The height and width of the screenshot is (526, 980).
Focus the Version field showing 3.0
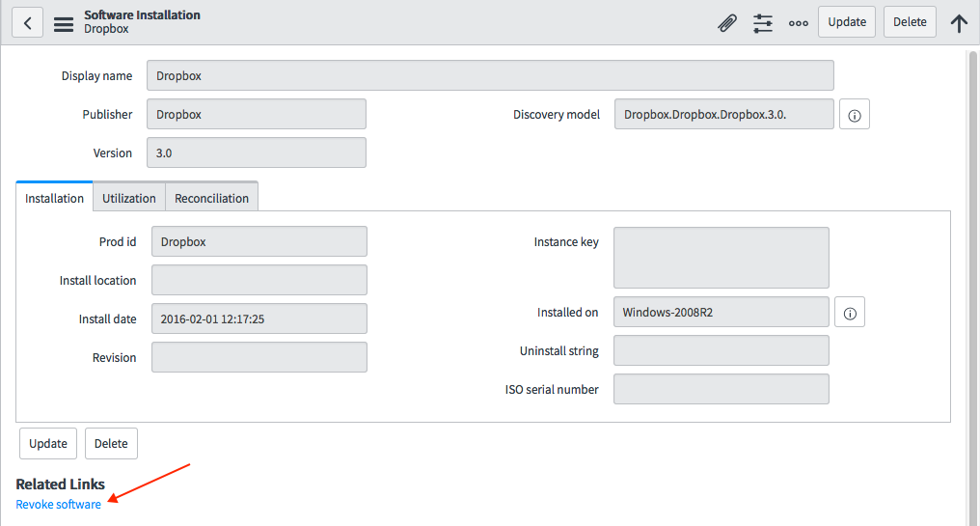click(x=257, y=152)
